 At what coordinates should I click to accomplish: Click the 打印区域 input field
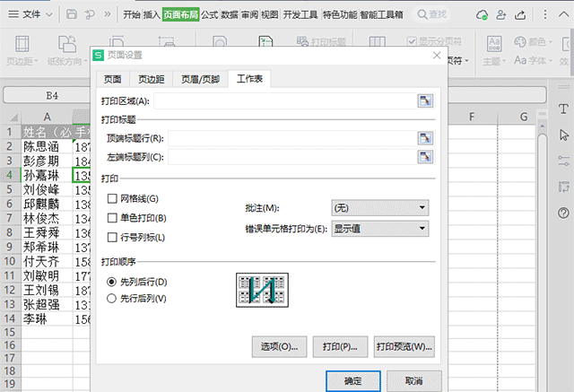click(x=287, y=100)
